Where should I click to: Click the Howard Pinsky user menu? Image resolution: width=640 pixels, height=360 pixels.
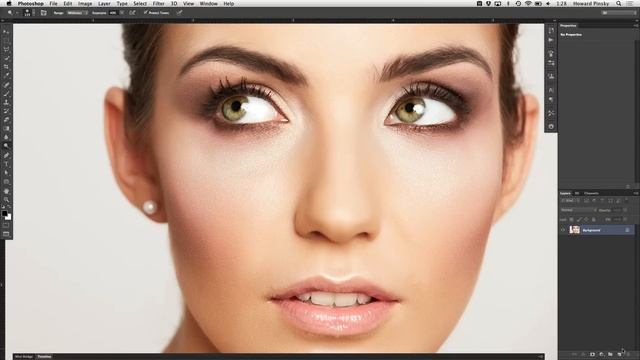[x=591, y=4]
